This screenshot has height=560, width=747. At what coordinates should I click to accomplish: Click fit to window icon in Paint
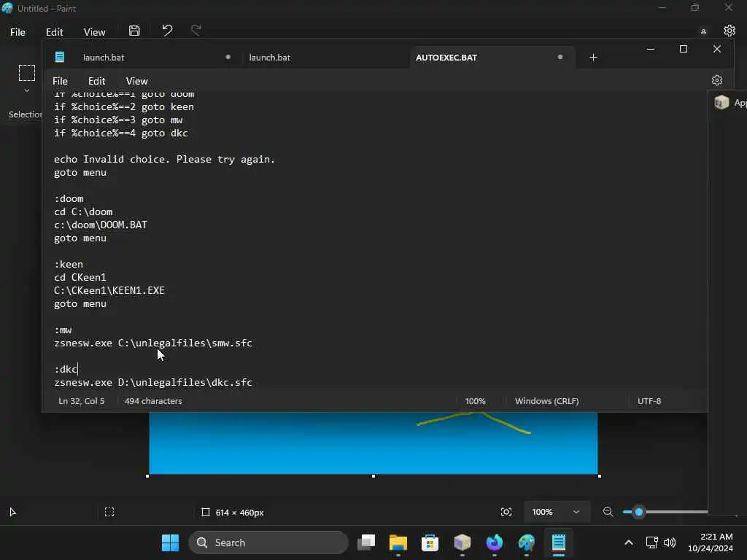coord(506,512)
